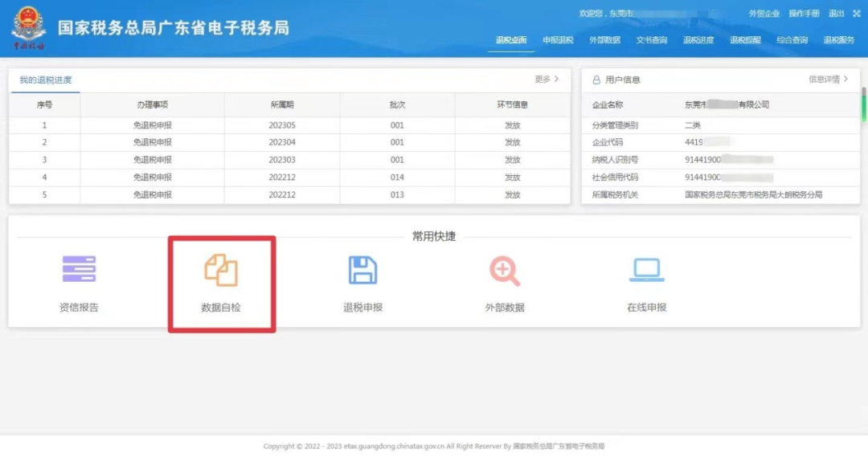Open 信息详情 in user info panel

click(828, 80)
